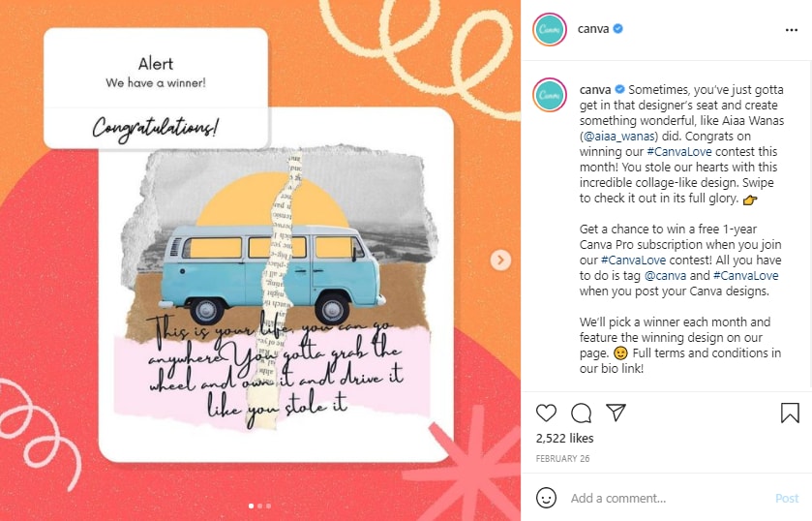This screenshot has width=812, height=521.
Task: Click canva username in the post header
Action: [593, 29]
